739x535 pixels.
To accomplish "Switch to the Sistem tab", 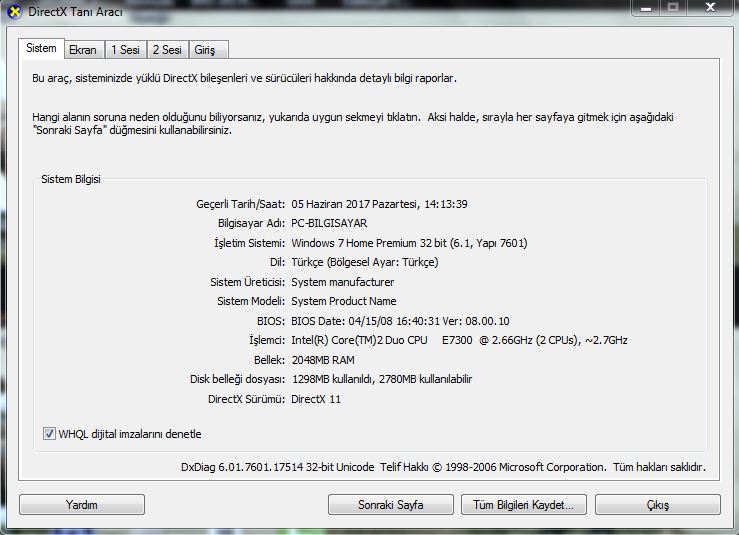I will (x=41, y=48).
